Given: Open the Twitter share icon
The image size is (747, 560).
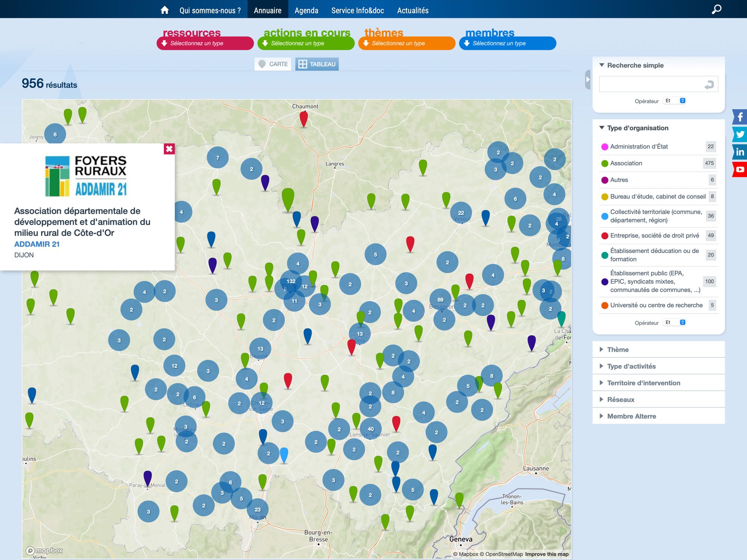Looking at the screenshot, I should (x=740, y=134).
